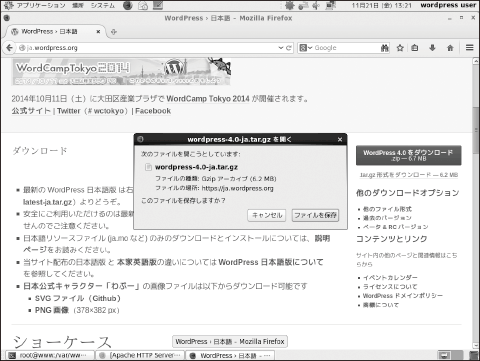Open the Facebook link under WordCamp
Viewport: 480px width, 361px height.
coord(153,111)
